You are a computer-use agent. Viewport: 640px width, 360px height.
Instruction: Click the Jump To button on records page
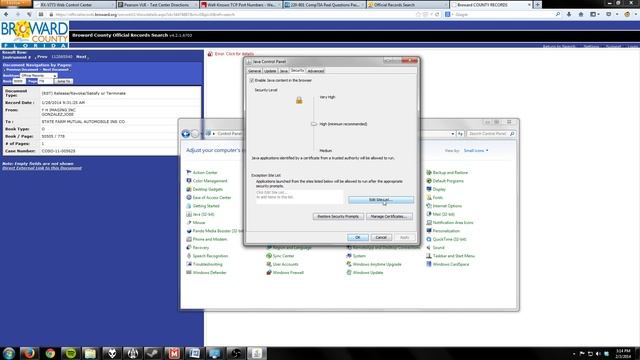(x=64, y=81)
